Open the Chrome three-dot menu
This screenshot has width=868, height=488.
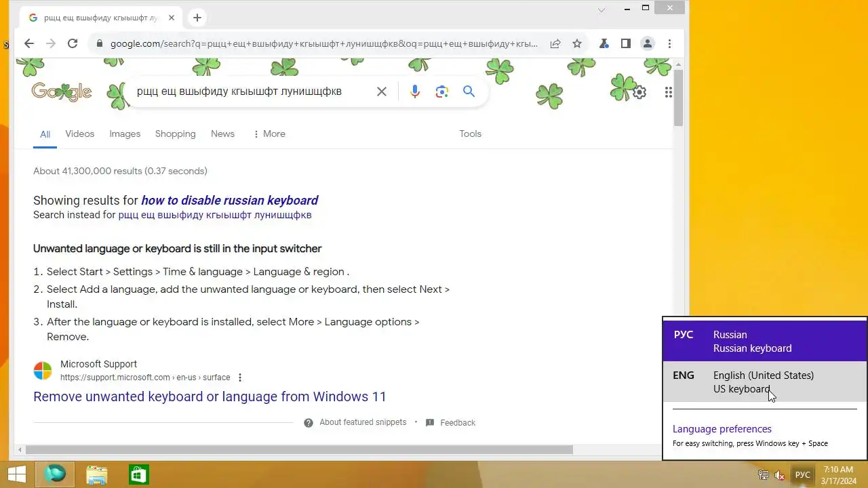[669, 43]
